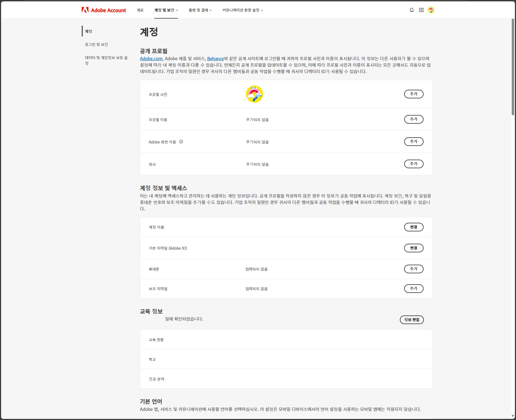
Task: Click 추가 button for 프로필 사진
Action: pos(413,94)
